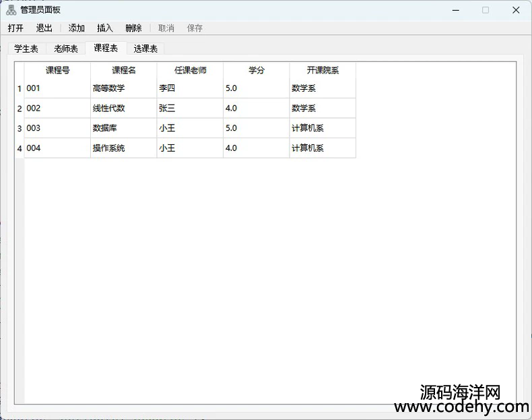Screen dimensions: 532x420
Task: Minimize the 管理员面板 window
Action: pos(456,10)
